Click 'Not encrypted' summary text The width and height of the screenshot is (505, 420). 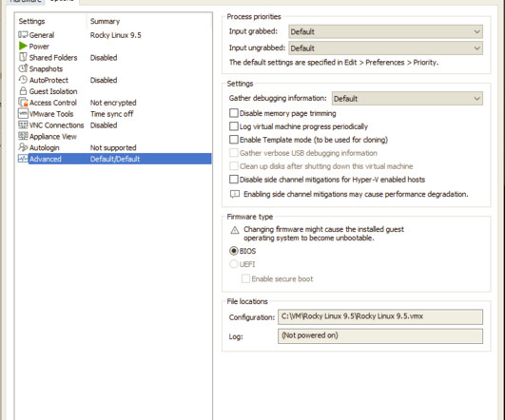(x=113, y=103)
